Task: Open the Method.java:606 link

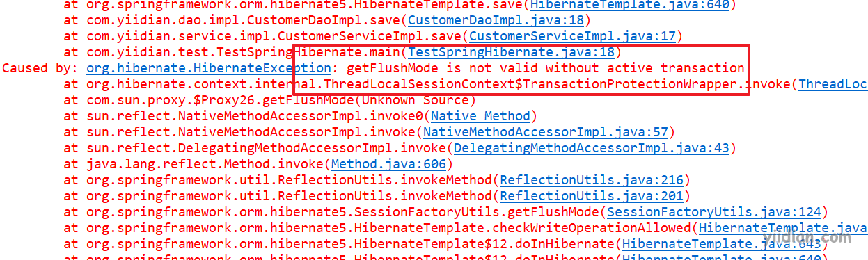Action: 388,164
